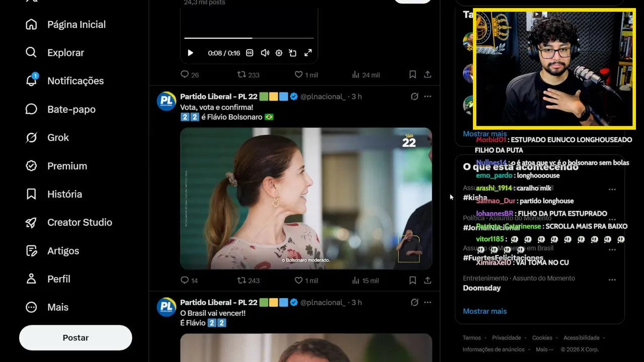This screenshot has width=644, height=362.
Task: Click 3 h timestamp on 'Vota, vota' post
Action: 357,97
